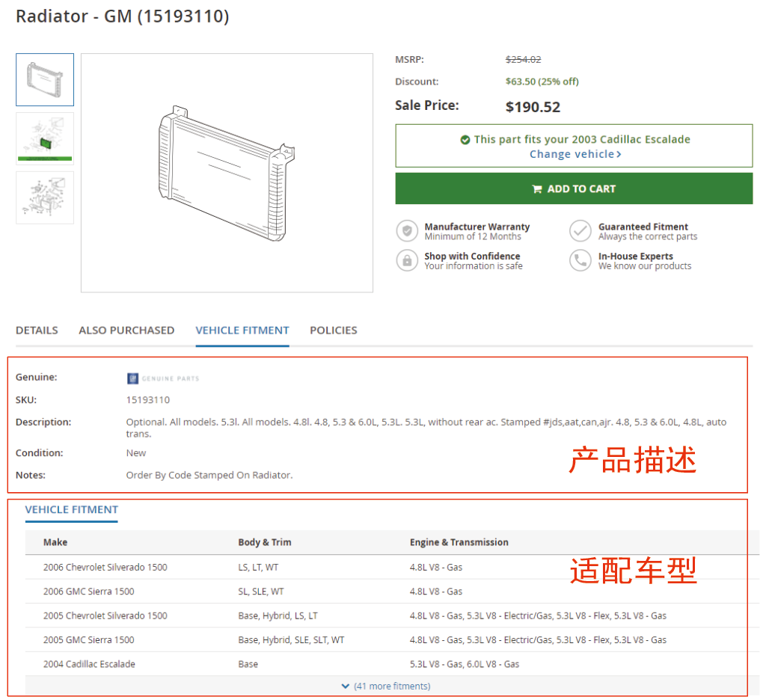Viewport: 769px width, 700px height.
Task: Open the DETAILS tab
Action: pos(37,331)
